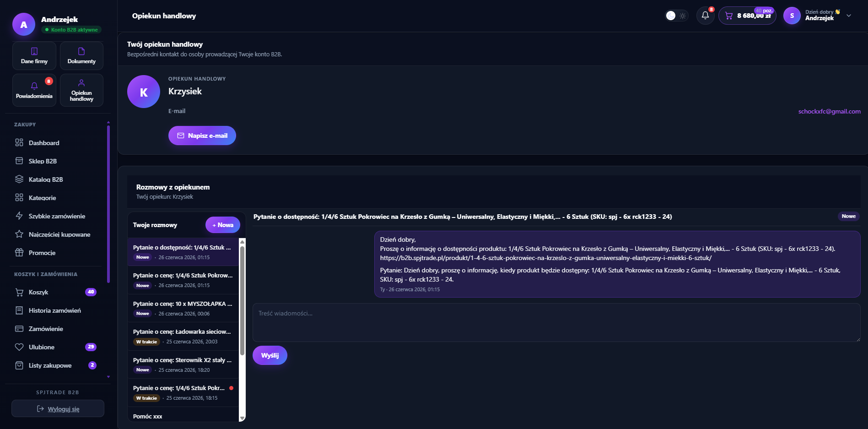Click the Napisz e-mail button

click(202, 136)
